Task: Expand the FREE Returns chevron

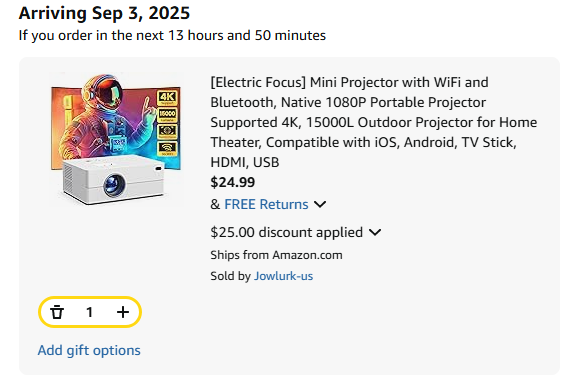Action: coord(320,205)
